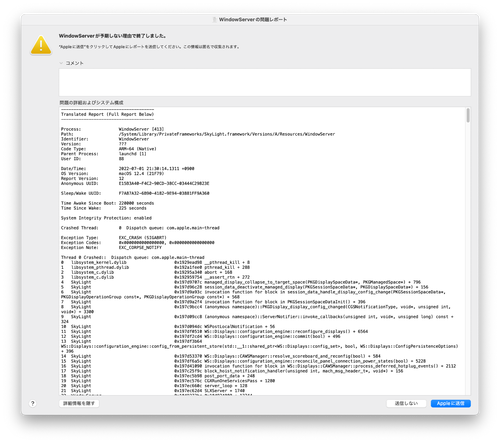Image resolution: width=500 pixels, height=443 pixels.
Task: Click the 詳細情報を隠す button
Action: click(79, 403)
